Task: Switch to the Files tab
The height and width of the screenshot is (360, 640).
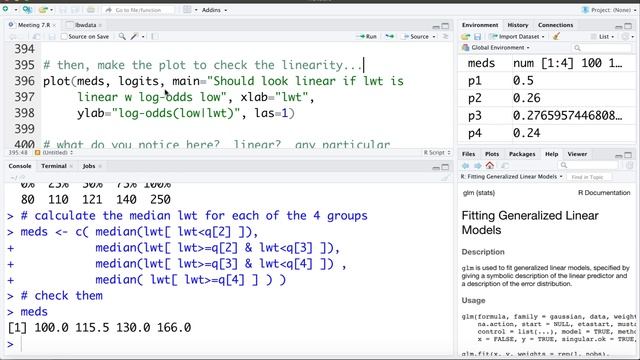Action: 468,154
